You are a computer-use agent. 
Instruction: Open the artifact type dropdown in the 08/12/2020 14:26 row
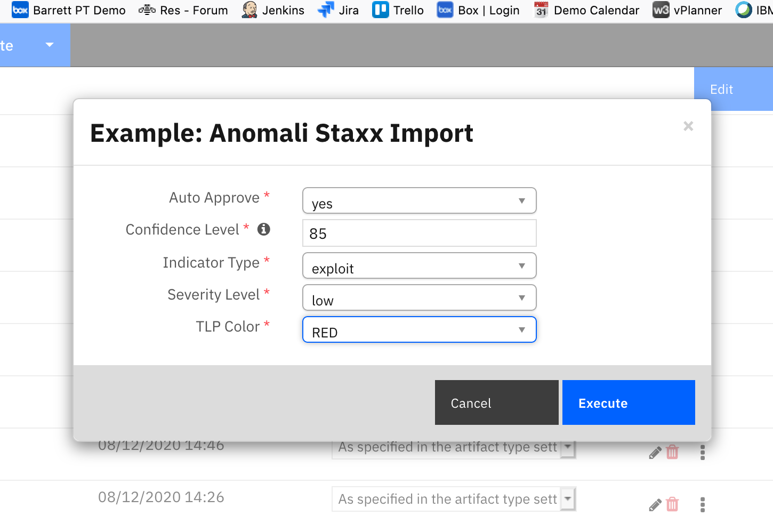pyautogui.click(x=454, y=499)
